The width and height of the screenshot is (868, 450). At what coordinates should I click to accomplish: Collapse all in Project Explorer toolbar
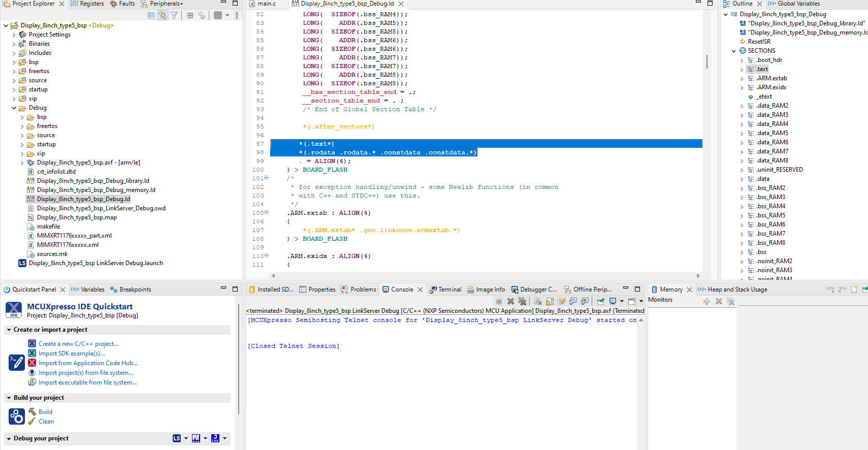(x=151, y=15)
